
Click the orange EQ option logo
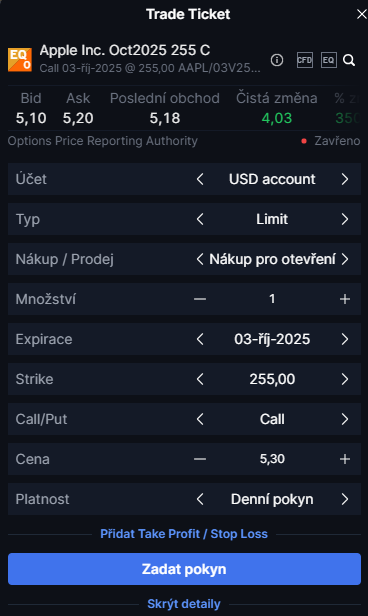(x=20, y=60)
